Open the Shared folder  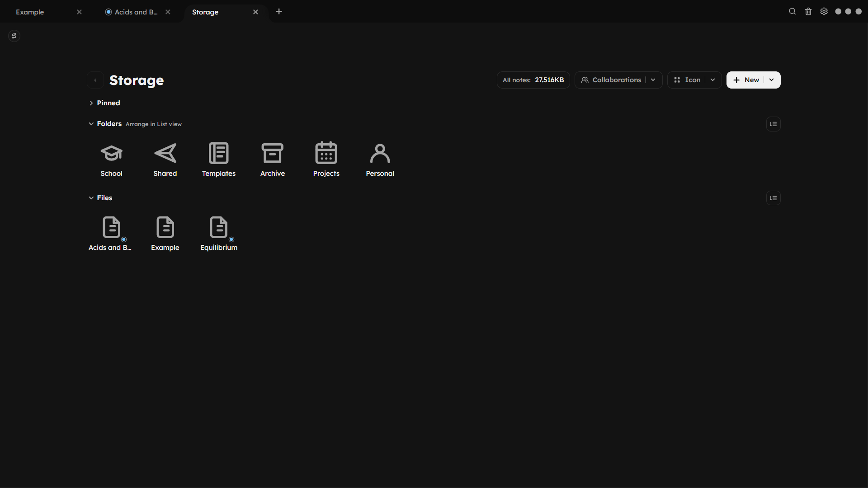[165, 159]
